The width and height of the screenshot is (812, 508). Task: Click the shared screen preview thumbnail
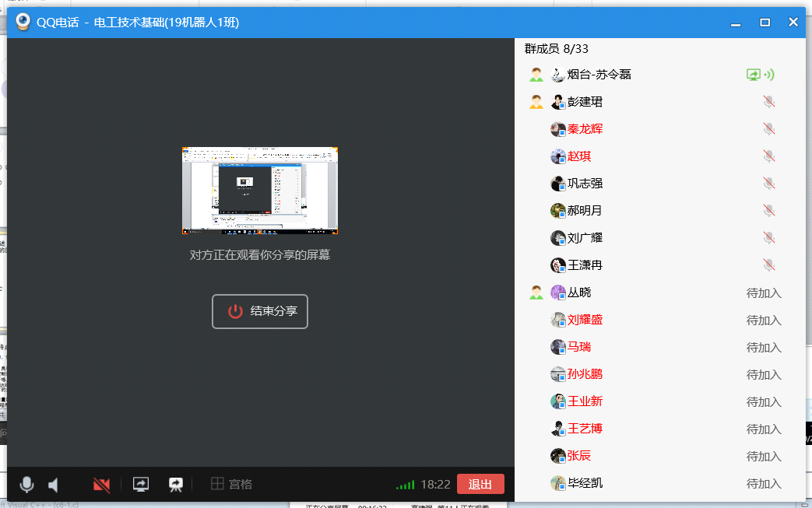(x=260, y=191)
